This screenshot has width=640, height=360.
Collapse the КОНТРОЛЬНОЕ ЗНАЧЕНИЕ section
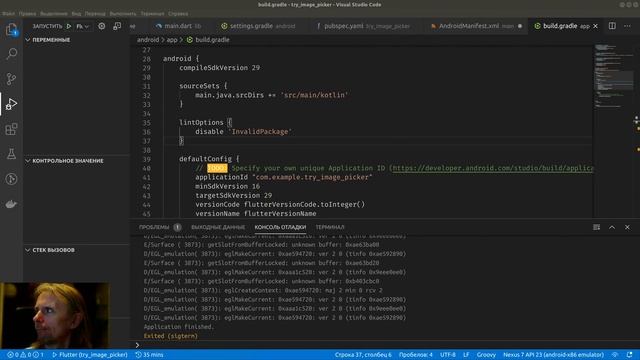pos(64,161)
